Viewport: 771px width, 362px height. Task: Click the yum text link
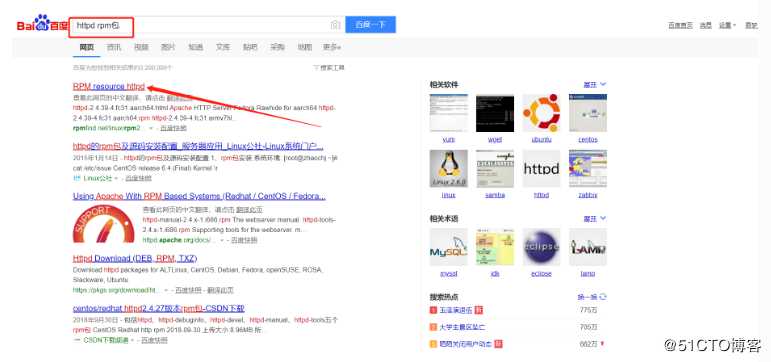[448, 140]
